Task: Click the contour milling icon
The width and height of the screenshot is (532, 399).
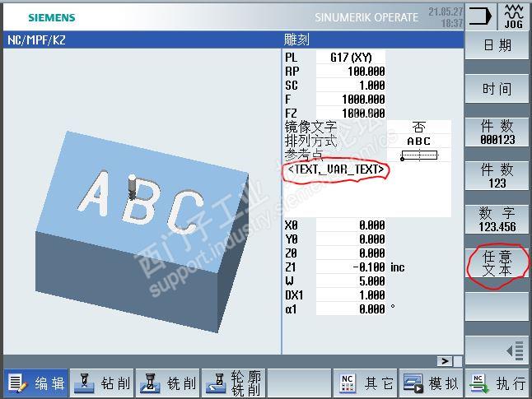Action: click(x=216, y=383)
